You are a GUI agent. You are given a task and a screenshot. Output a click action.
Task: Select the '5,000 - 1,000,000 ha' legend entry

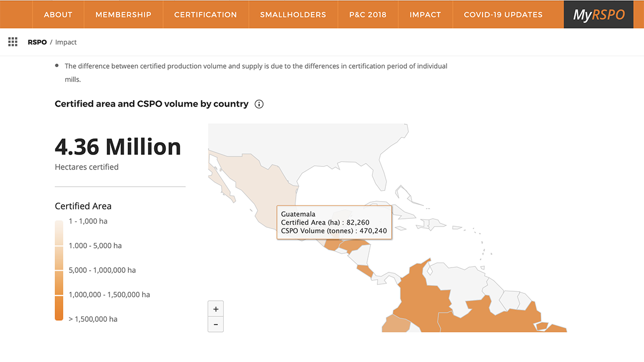pyautogui.click(x=102, y=270)
